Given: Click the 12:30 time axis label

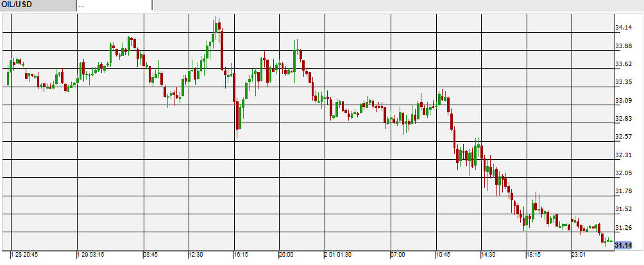Looking at the screenshot, I should 196,255.
